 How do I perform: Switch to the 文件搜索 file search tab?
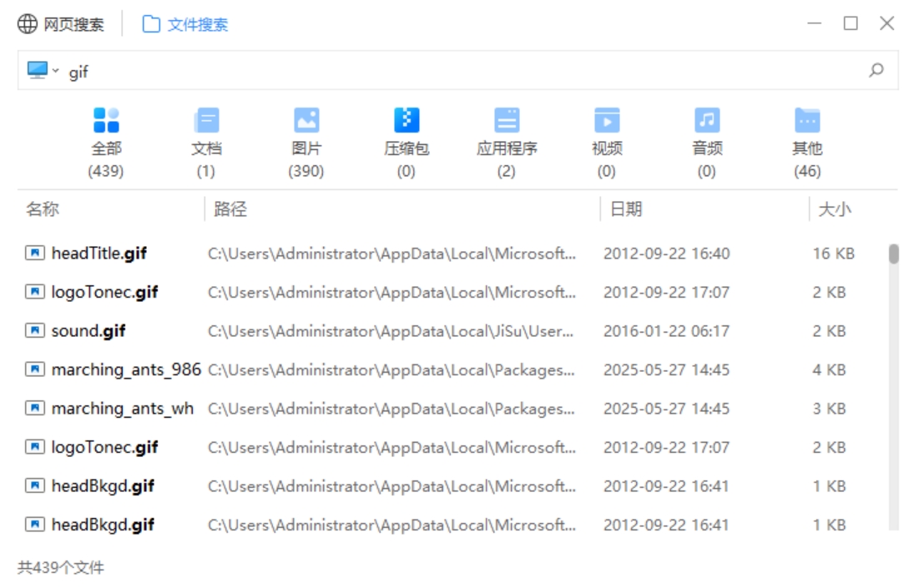pyautogui.click(x=184, y=24)
